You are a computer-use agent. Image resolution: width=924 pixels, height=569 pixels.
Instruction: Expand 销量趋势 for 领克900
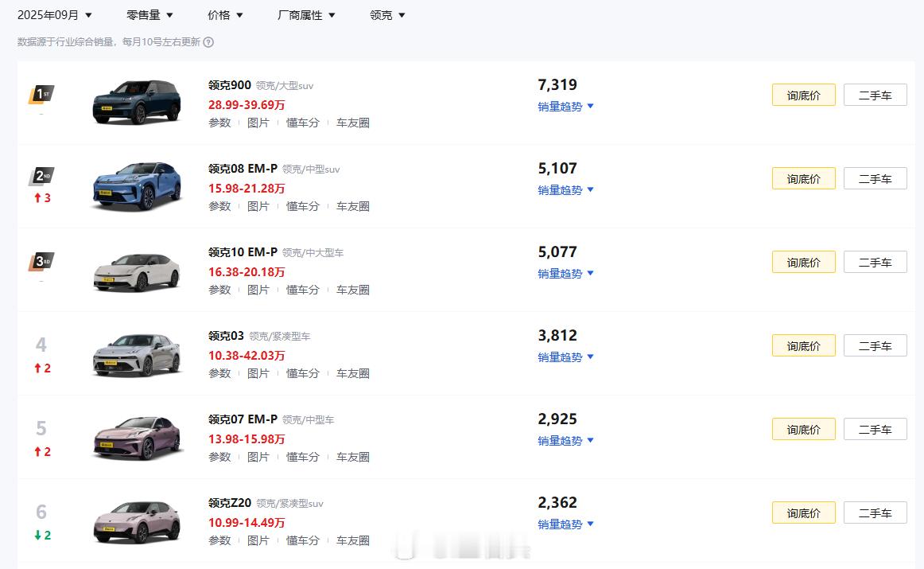tap(565, 107)
